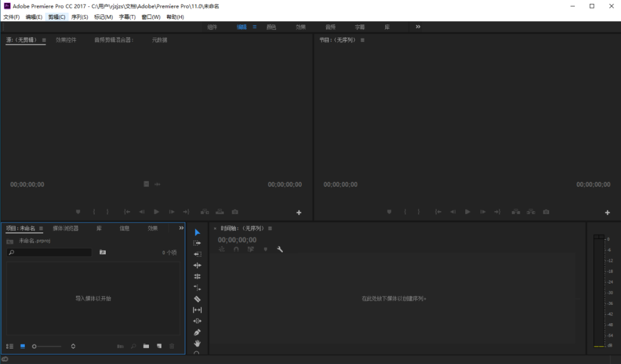Click Overwrite button in Source monitor
This screenshot has width=621, height=364.
pos(220,212)
